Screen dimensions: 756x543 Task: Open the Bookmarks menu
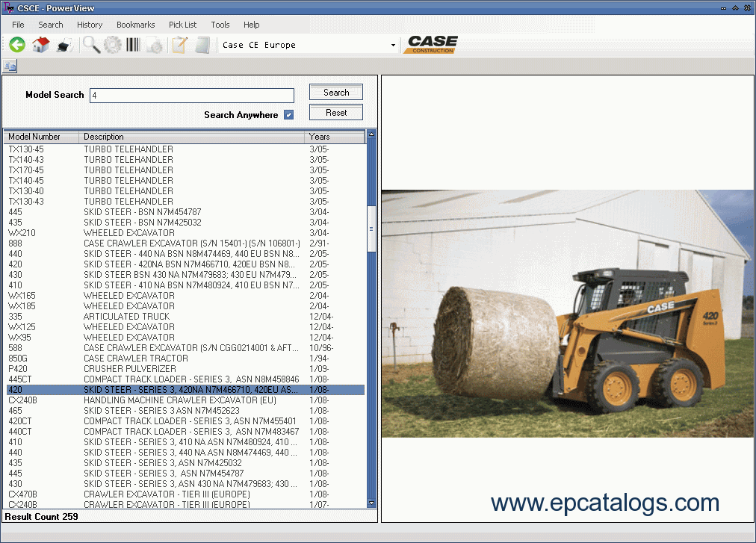click(x=135, y=25)
